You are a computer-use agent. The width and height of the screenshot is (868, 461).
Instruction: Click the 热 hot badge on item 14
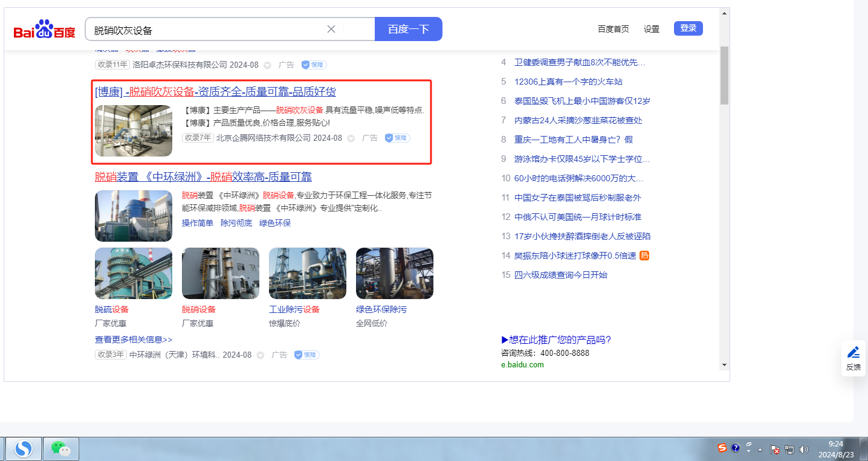[x=644, y=256]
